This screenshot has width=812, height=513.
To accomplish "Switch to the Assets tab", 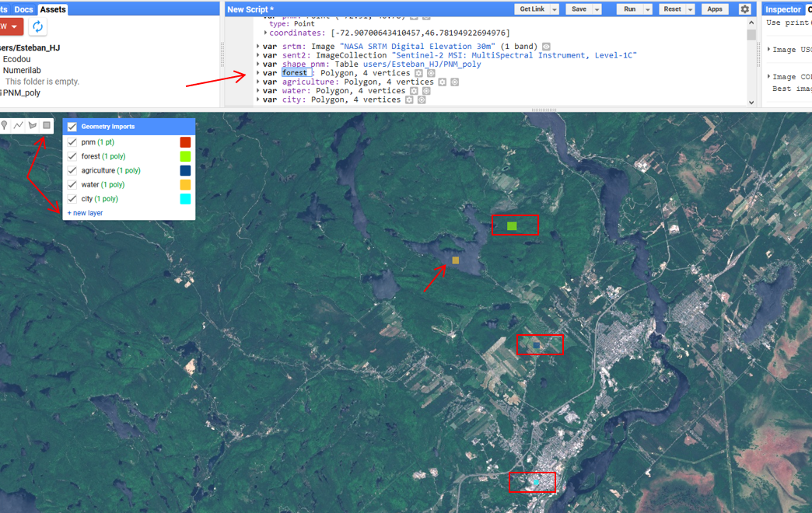I will [x=53, y=9].
